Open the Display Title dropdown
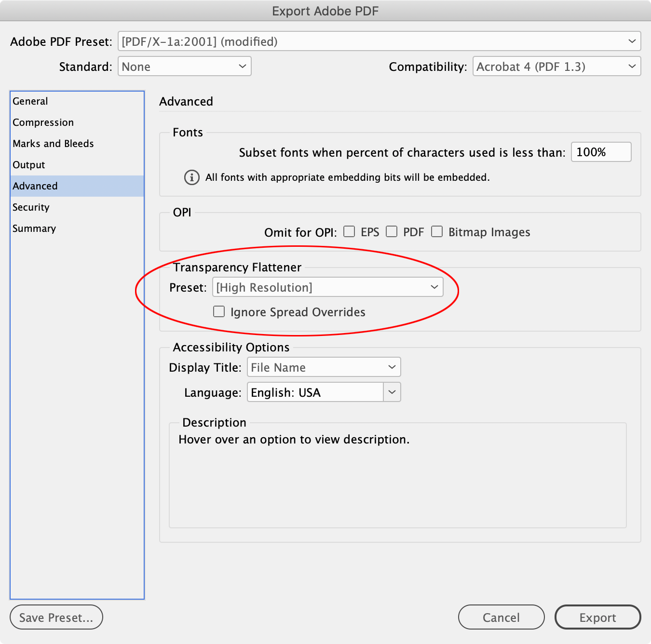Screen dimensions: 651x644 pos(323,367)
